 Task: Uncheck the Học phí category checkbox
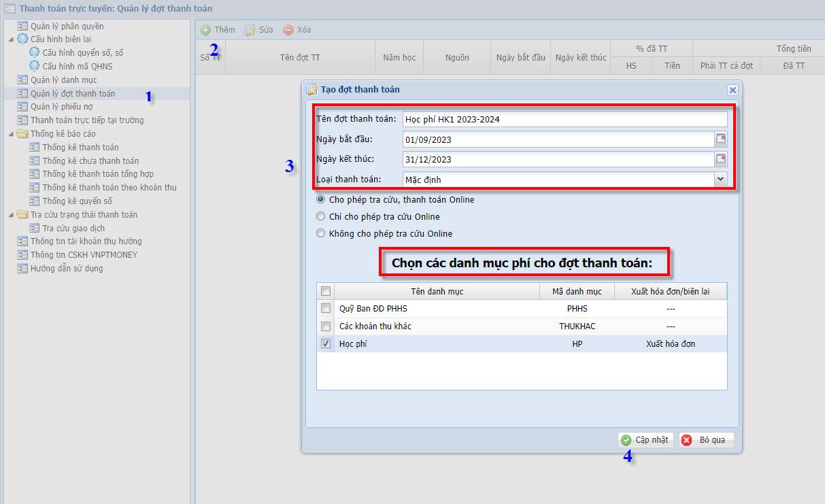coord(326,344)
